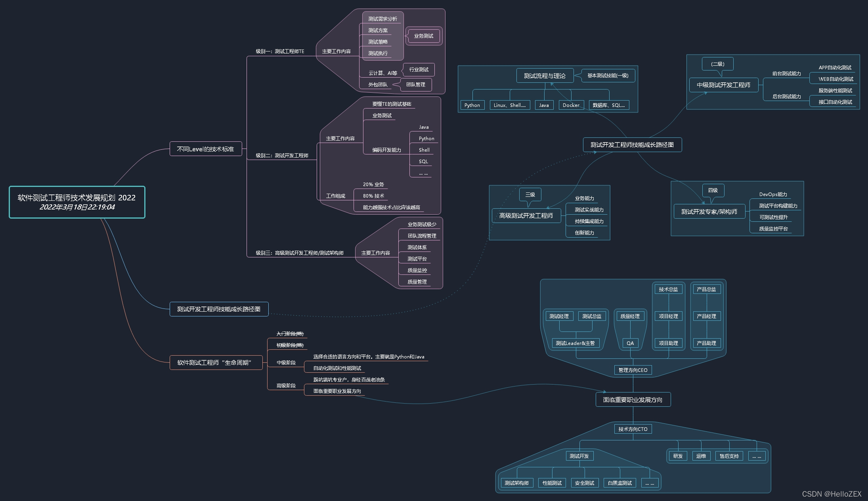The image size is (868, 501).
Task: Select the root node 软件测试工程师技术发展规划 2022
Action: click(77, 202)
